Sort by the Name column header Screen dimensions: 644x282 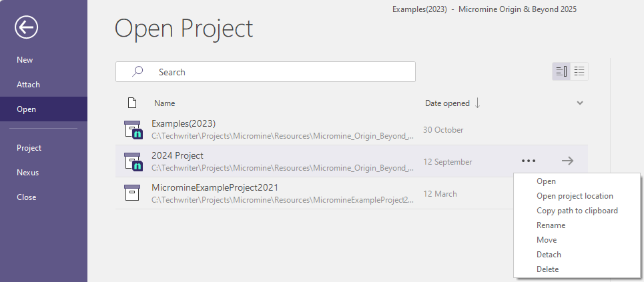point(165,103)
